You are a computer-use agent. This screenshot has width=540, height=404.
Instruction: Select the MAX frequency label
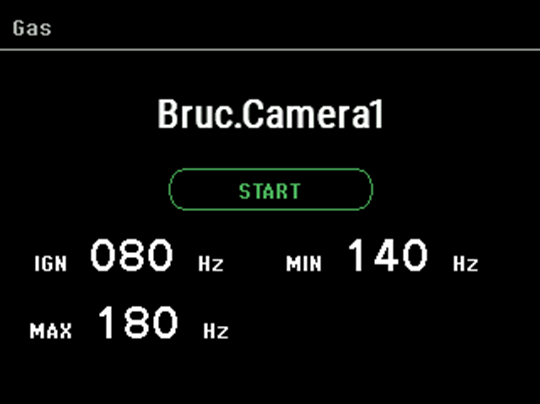pos(51,331)
